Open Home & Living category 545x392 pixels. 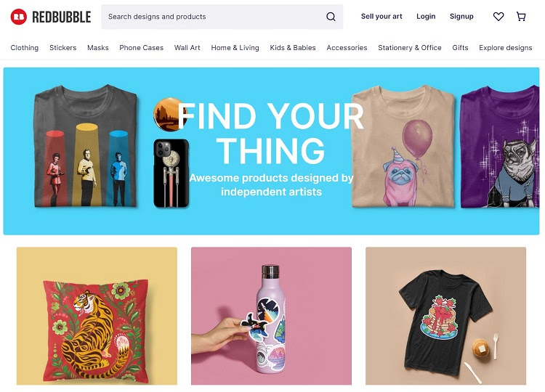[x=235, y=48]
